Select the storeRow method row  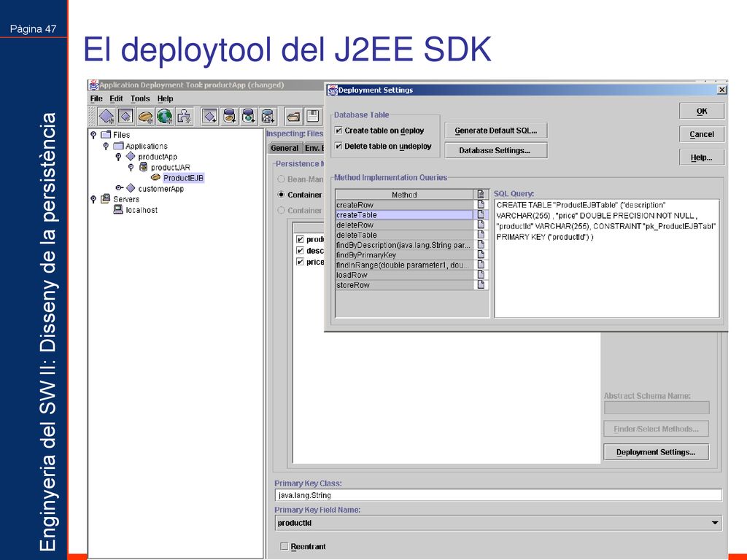(x=404, y=285)
